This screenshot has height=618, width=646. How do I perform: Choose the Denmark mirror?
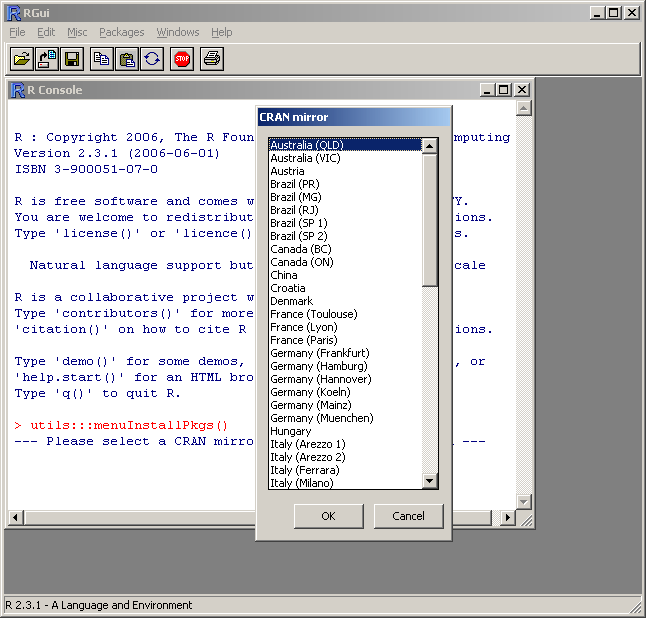(345, 301)
